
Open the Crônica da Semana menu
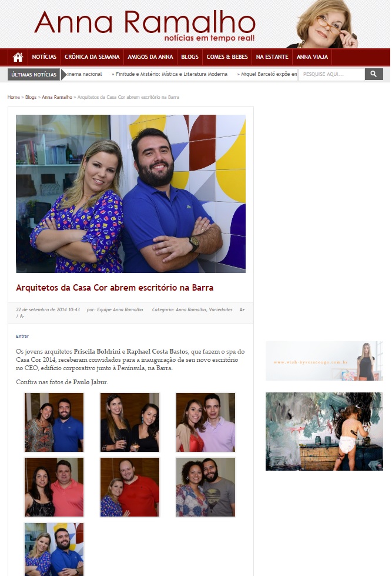pyautogui.click(x=92, y=57)
